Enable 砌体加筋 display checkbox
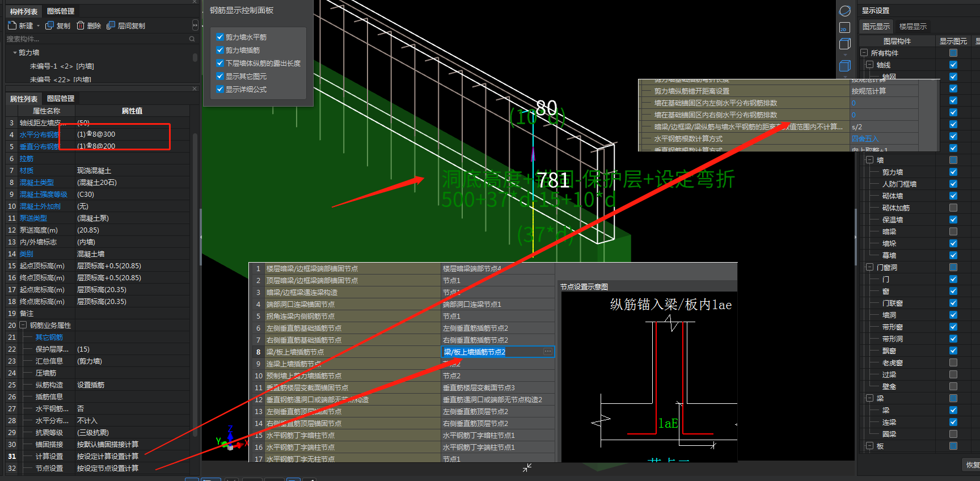Image resolution: width=980 pixels, height=481 pixels. (953, 208)
